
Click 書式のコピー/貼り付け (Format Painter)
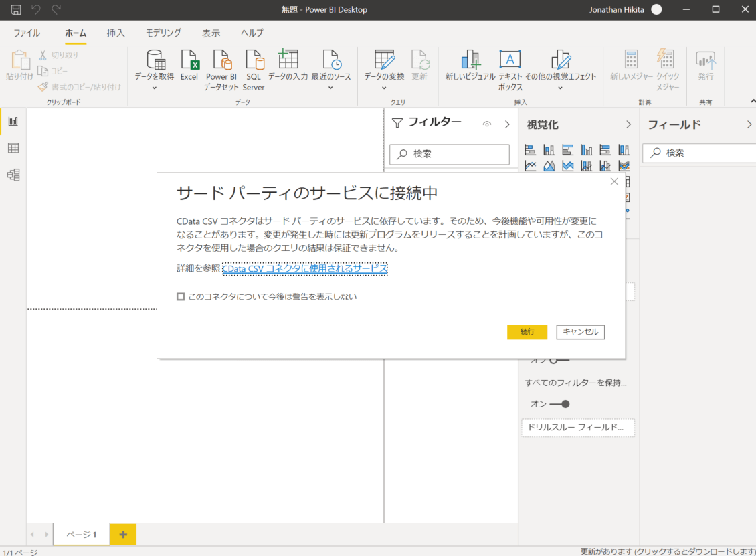click(80, 87)
